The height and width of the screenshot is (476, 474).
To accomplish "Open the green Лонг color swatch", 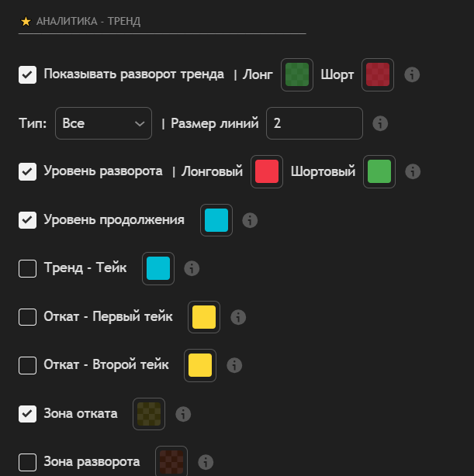I will point(297,74).
